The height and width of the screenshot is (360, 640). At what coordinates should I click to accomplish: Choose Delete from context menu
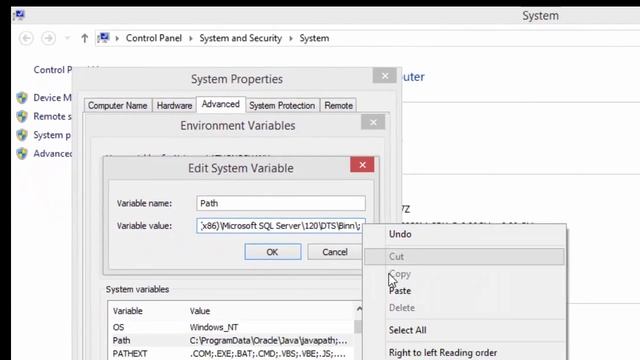[x=464, y=308]
